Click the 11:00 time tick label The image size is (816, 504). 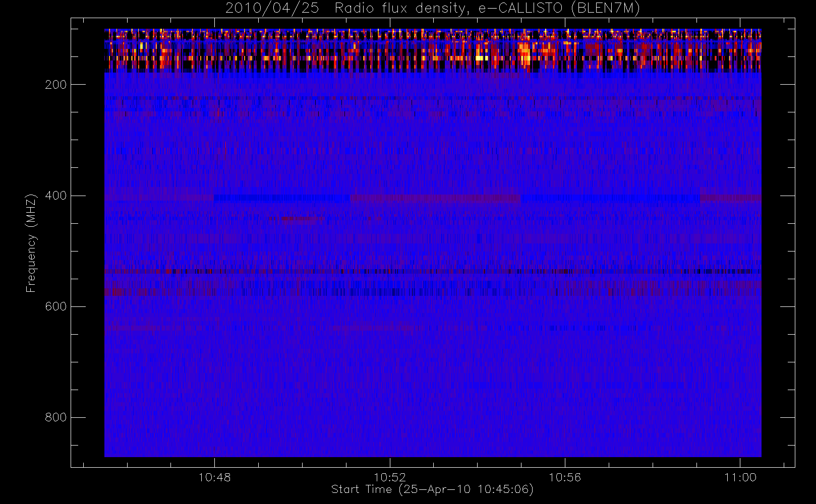coord(740,477)
